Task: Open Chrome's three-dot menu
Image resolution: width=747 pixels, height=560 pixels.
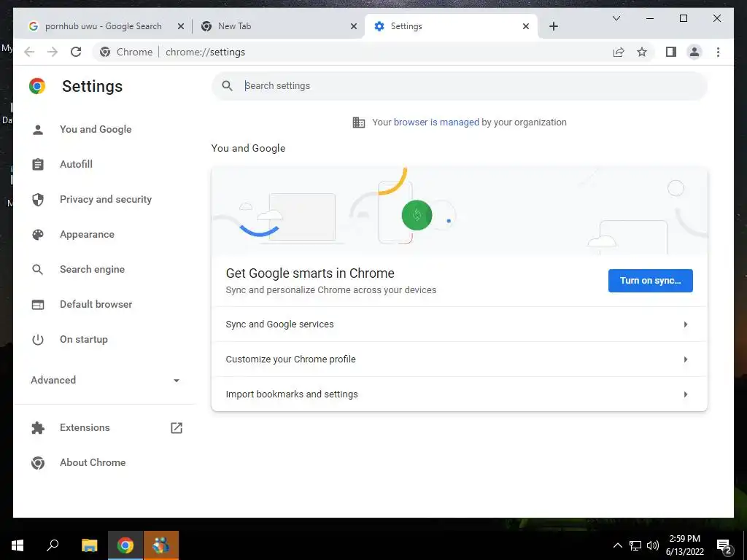Action: tap(718, 52)
